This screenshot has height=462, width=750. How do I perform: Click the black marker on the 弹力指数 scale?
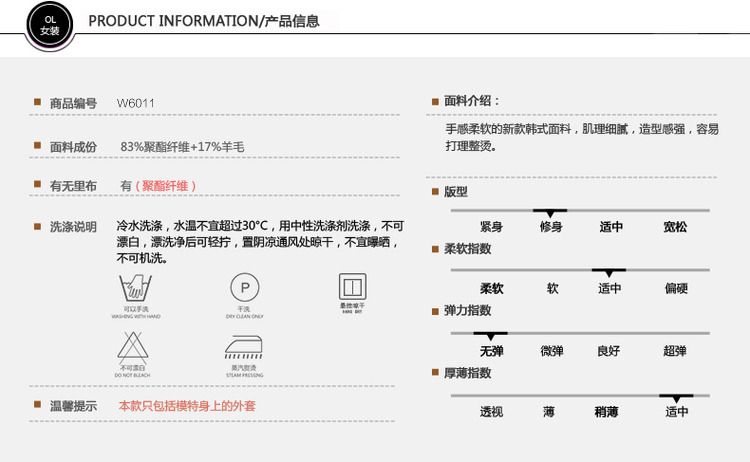coord(490,333)
